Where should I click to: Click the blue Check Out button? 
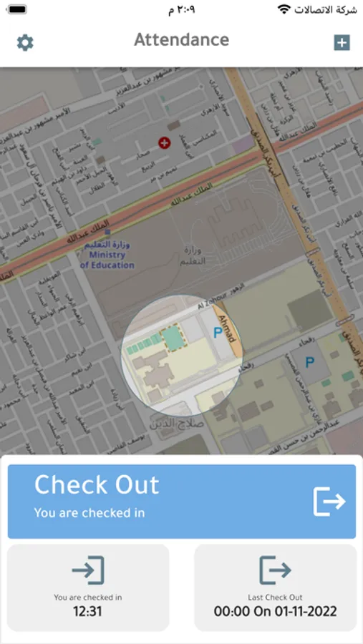coord(182,502)
